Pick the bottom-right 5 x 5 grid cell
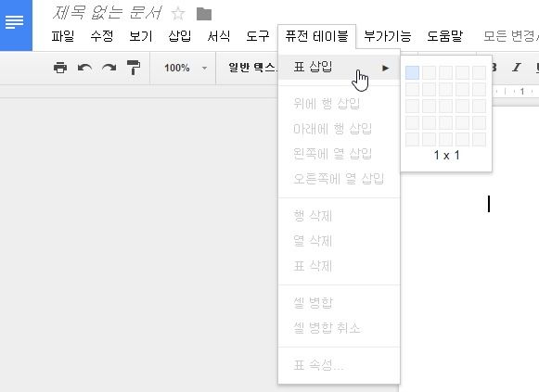This screenshot has height=392, width=539. point(479,139)
